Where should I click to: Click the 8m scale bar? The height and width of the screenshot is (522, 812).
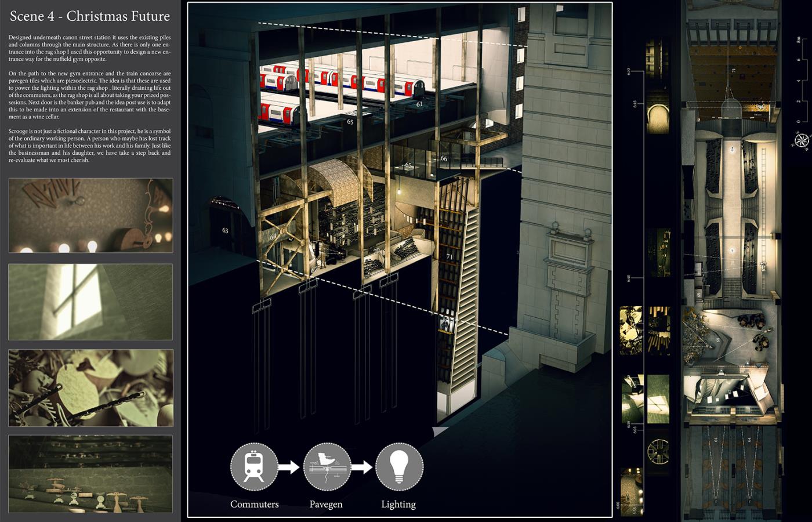tap(799, 81)
